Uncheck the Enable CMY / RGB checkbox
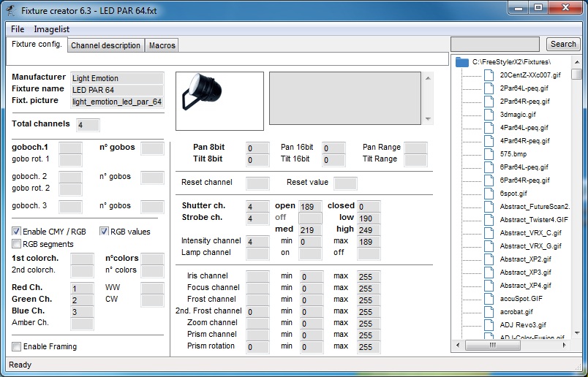This screenshot has width=588, height=377. [x=17, y=232]
